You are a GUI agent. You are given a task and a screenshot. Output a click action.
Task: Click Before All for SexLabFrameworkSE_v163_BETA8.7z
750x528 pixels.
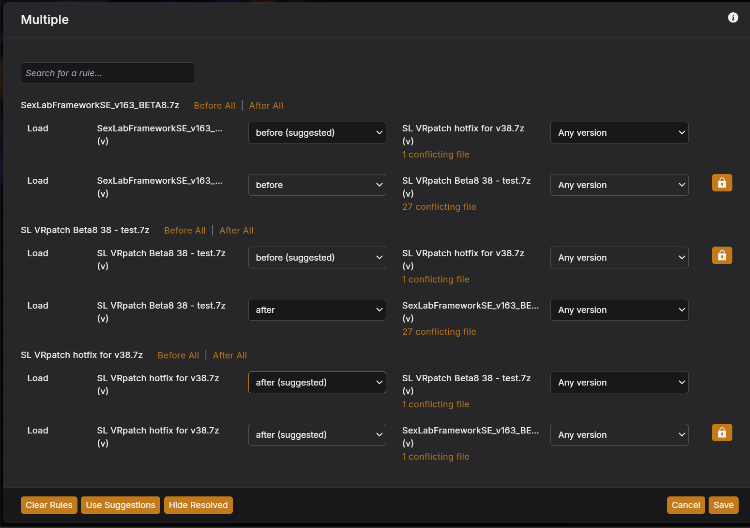pos(214,106)
